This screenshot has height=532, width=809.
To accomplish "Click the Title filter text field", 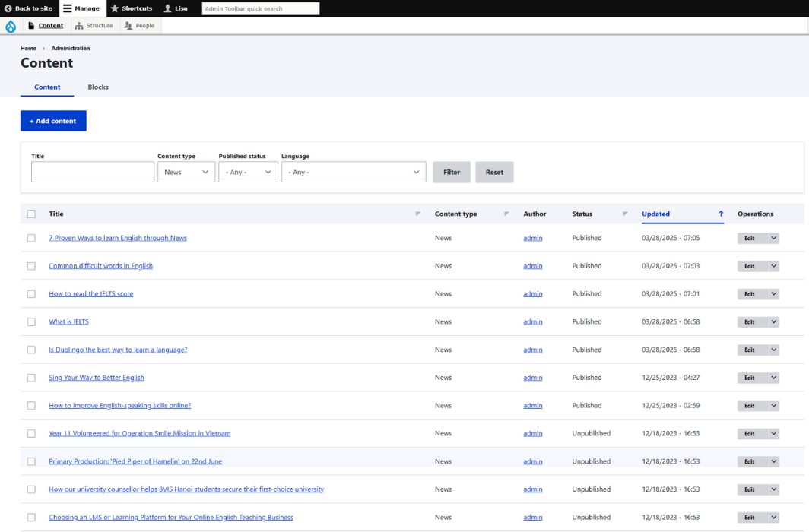I will [x=93, y=173].
